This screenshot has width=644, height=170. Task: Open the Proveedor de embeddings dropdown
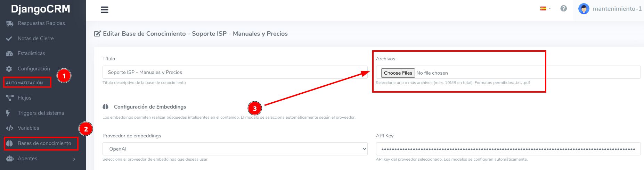(x=235, y=149)
